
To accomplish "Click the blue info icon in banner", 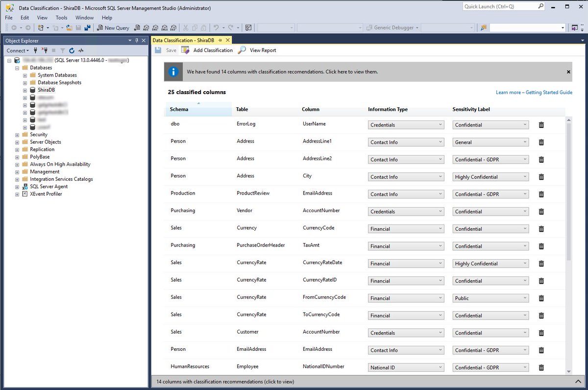I will pyautogui.click(x=173, y=72).
